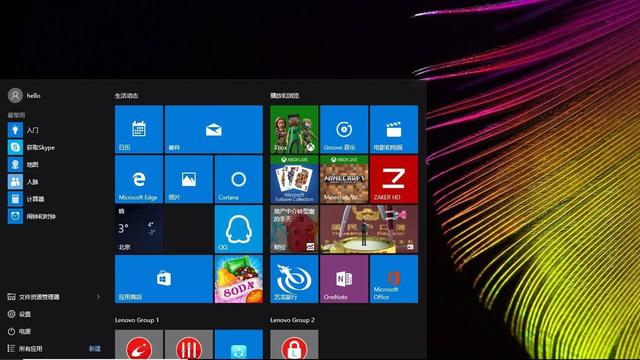Open the Movies & TV clapperboard tile
Viewport: 640px width, 360px height.
pos(393,129)
